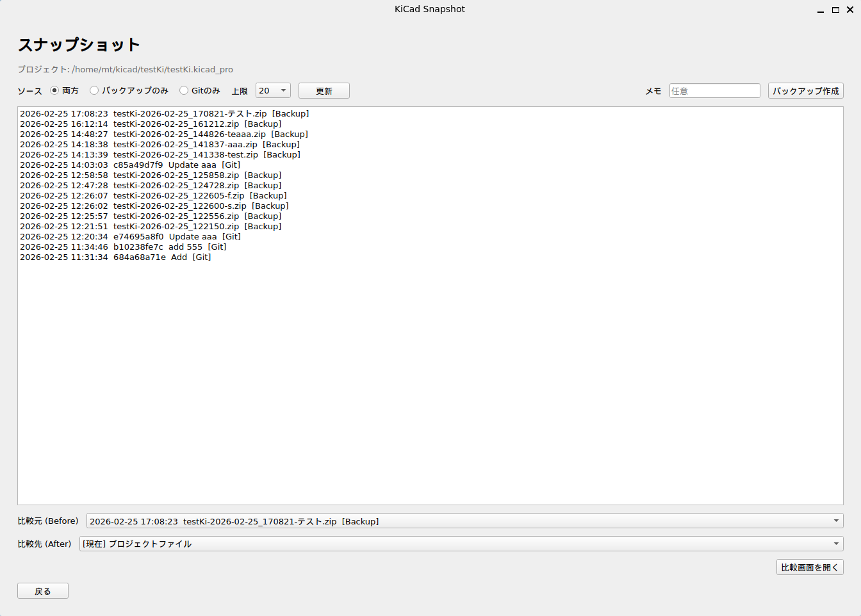
Task: Focus the メモ text input field
Action: (x=714, y=91)
